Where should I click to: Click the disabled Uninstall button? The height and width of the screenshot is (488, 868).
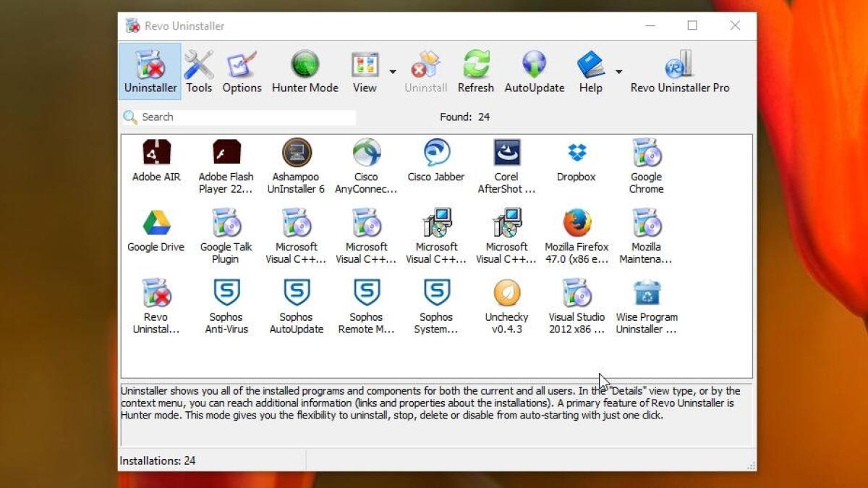425,70
